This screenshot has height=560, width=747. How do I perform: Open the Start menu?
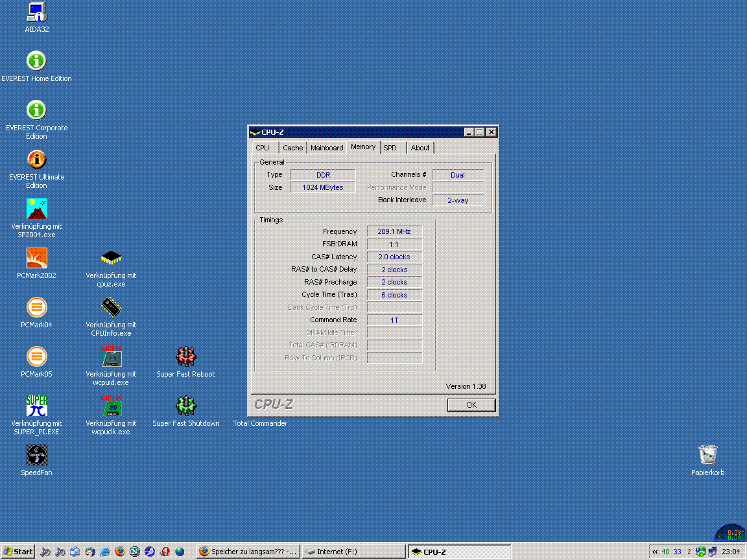[18, 552]
